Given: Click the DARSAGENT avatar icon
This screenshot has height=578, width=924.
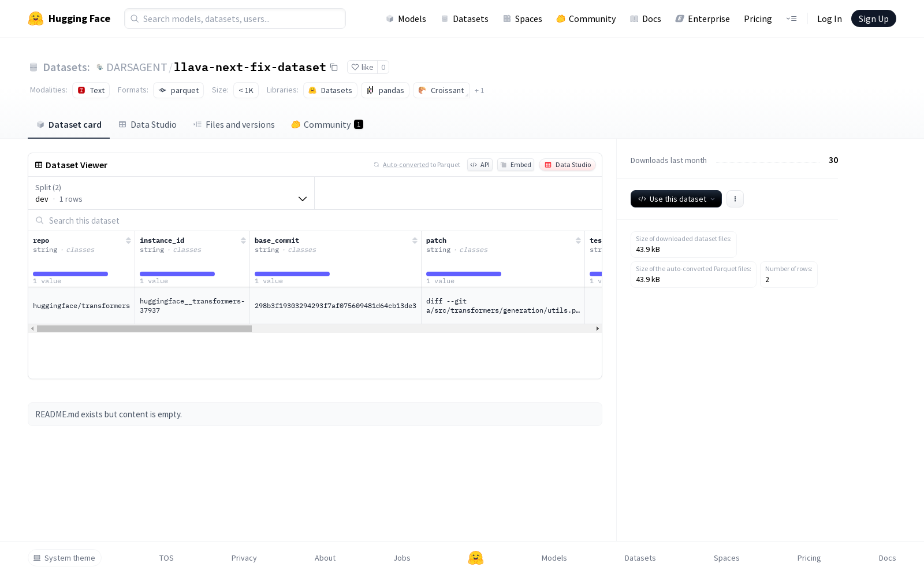Looking at the screenshot, I should click(x=100, y=67).
